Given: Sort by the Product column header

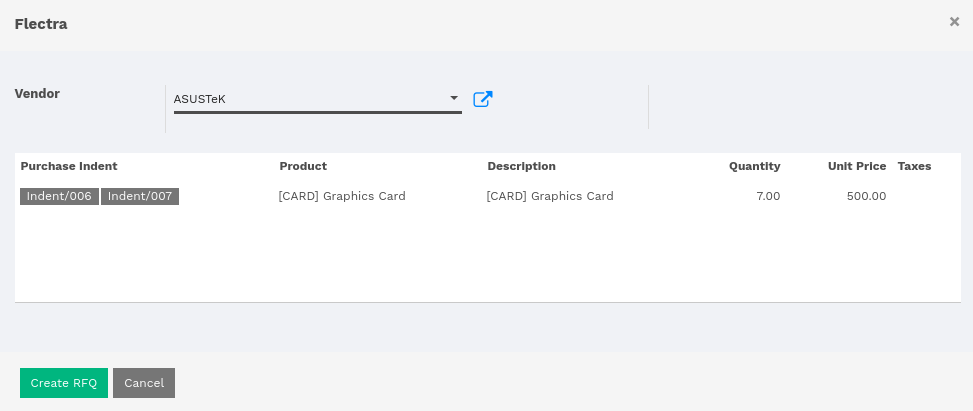Looking at the screenshot, I should click(x=303, y=166).
